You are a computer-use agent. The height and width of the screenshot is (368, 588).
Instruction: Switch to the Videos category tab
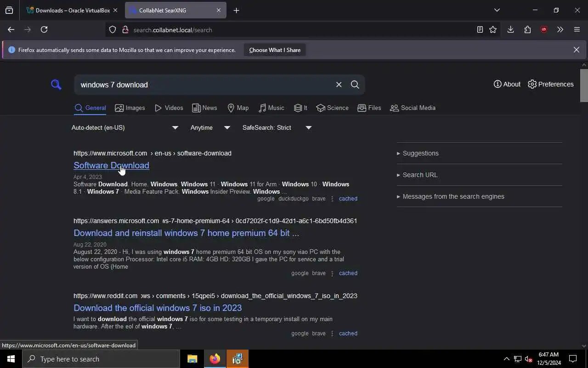pos(169,108)
